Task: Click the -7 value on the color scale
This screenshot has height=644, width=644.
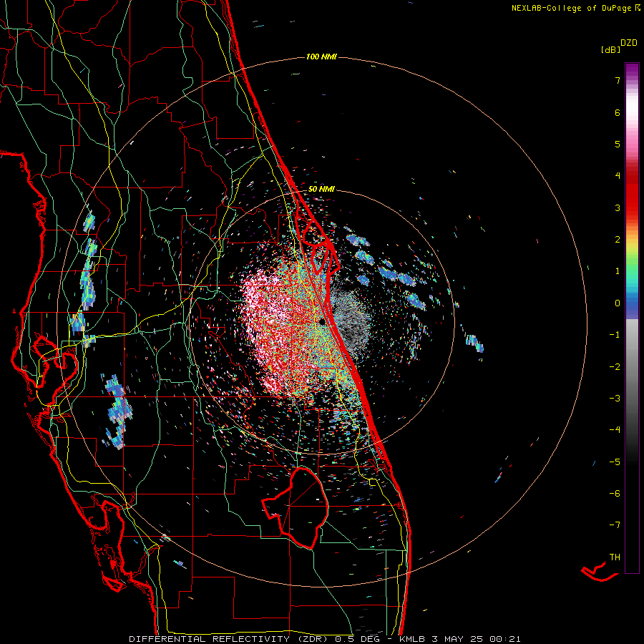Action: (615, 525)
